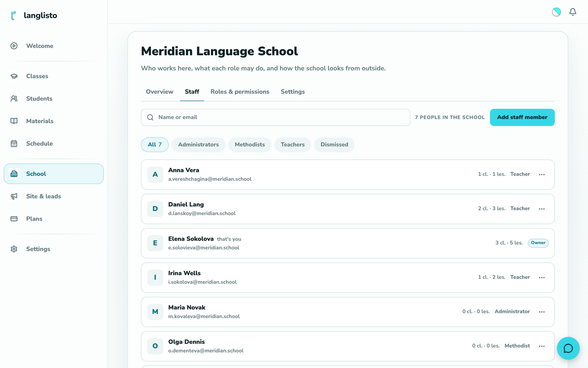588x368 pixels.
Task: Show Dismissed staff filter
Action: (x=334, y=145)
